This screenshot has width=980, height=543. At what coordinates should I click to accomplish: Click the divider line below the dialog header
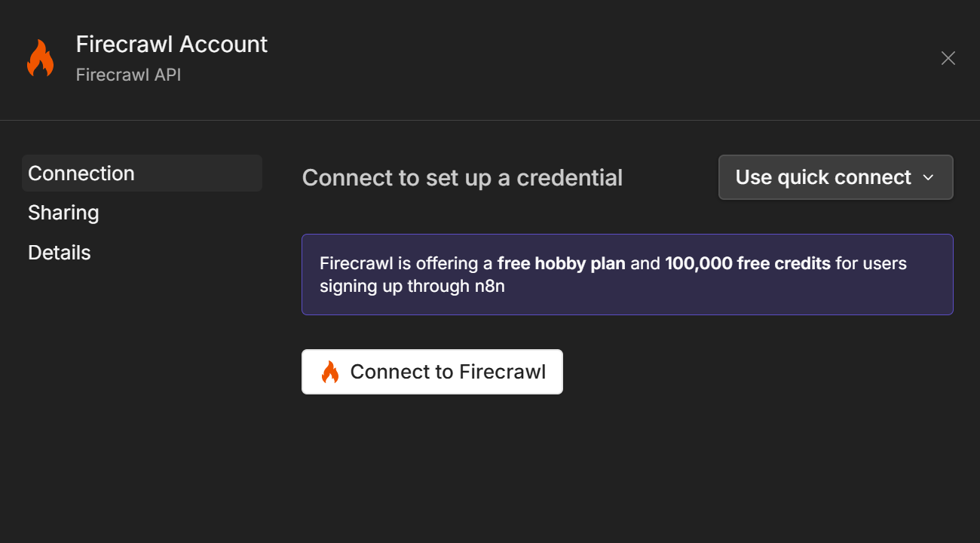490,120
